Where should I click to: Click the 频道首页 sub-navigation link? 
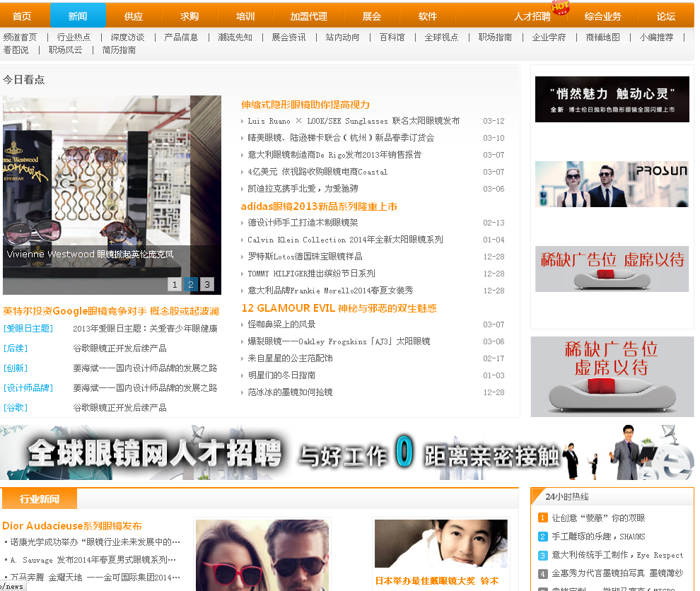pyautogui.click(x=20, y=37)
